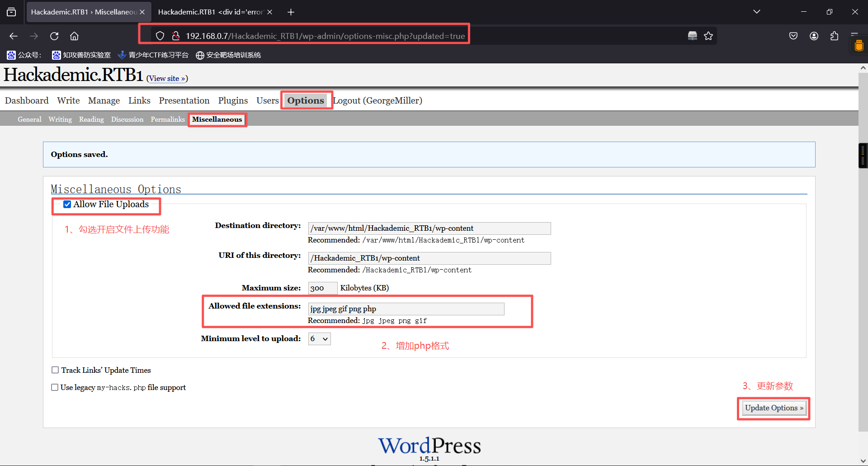Open the Links menu
This screenshot has width=868, height=466.
click(x=139, y=100)
